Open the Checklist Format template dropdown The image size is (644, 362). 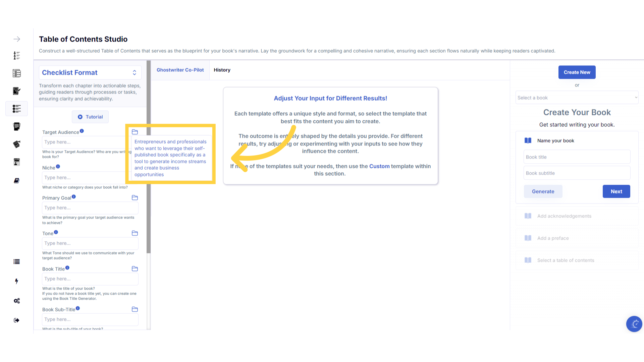90,73
